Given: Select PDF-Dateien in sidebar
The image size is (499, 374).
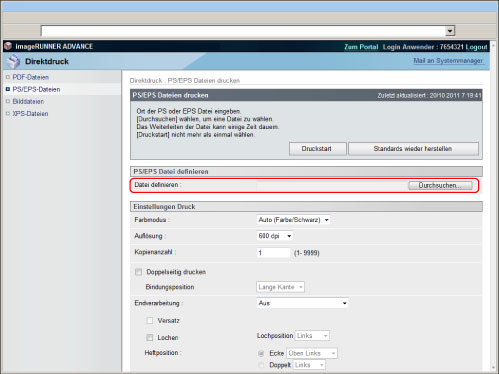Looking at the screenshot, I should (x=31, y=77).
